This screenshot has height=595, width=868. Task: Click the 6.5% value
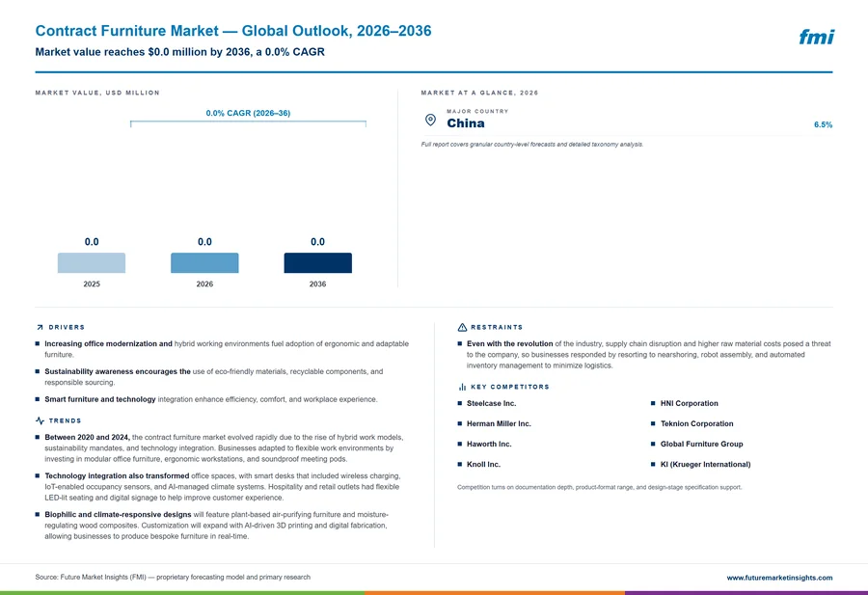pyautogui.click(x=824, y=124)
